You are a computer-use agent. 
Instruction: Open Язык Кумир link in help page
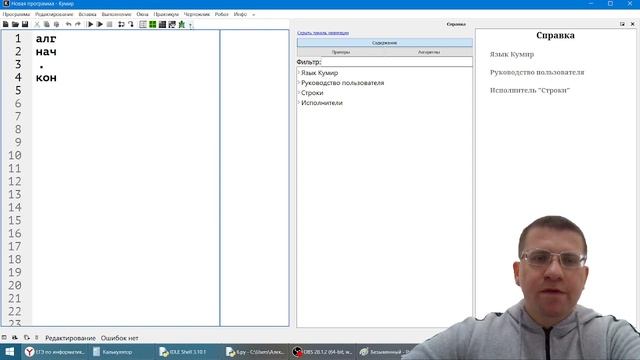[x=512, y=54]
